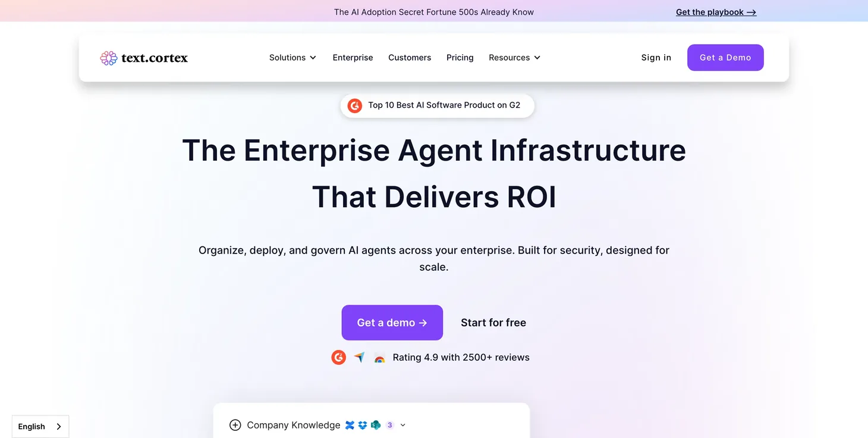Click the Confluence icon in Company Knowledge

point(350,425)
